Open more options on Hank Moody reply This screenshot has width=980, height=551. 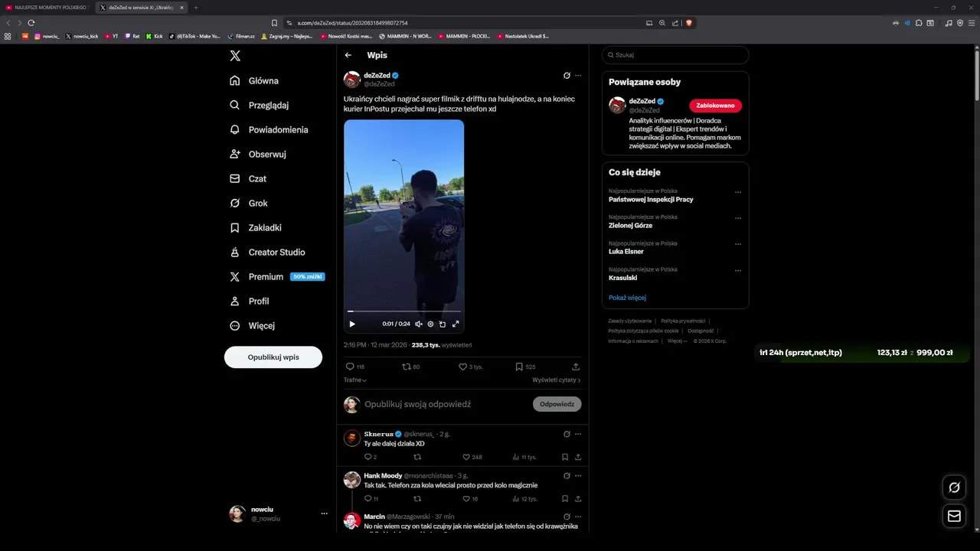click(578, 475)
